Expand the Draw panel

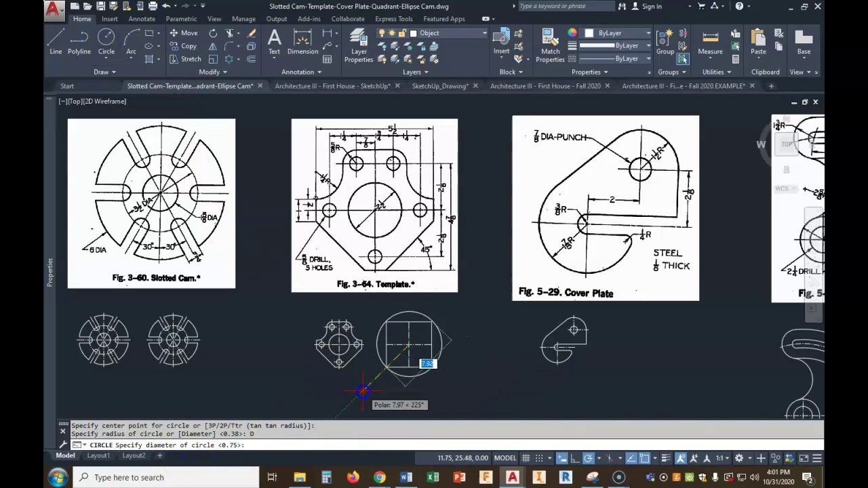(x=104, y=72)
